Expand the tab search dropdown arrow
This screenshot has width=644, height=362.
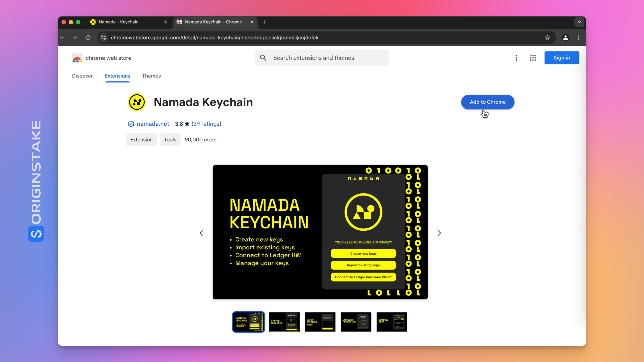coord(579,22)
